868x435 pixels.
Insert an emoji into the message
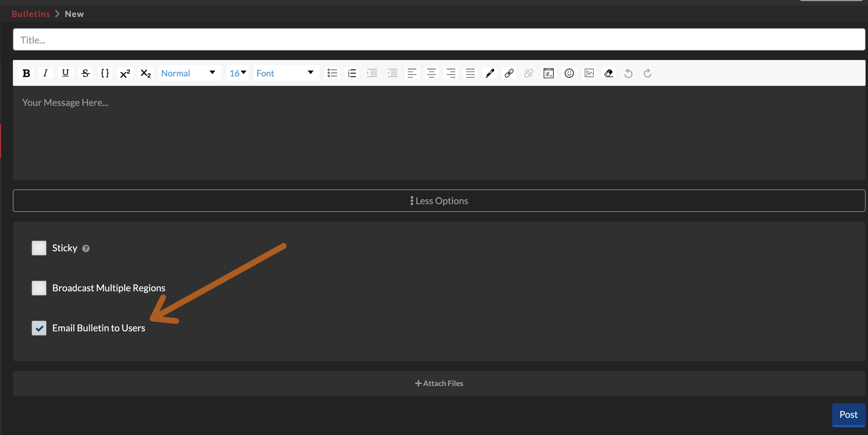[x=569, y=73]
